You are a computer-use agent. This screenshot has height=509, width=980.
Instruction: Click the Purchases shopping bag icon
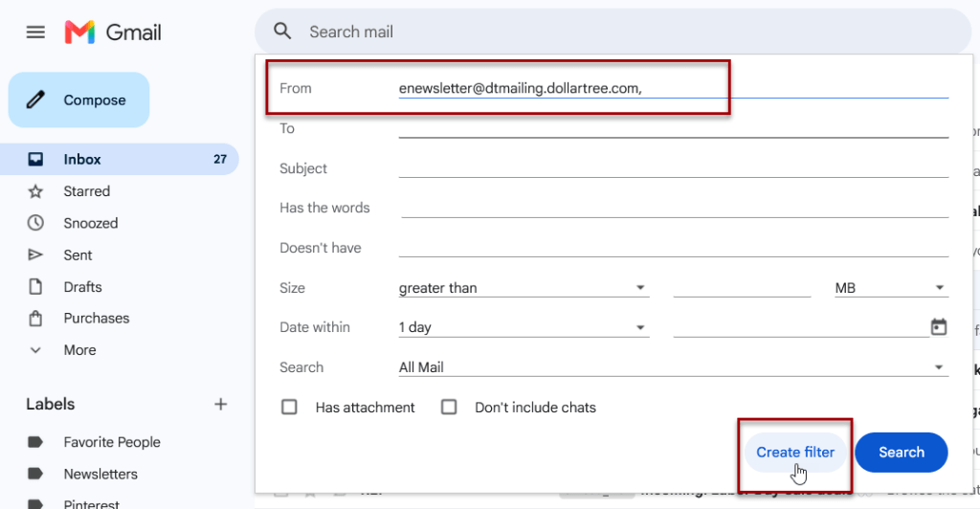pos(35,319)
